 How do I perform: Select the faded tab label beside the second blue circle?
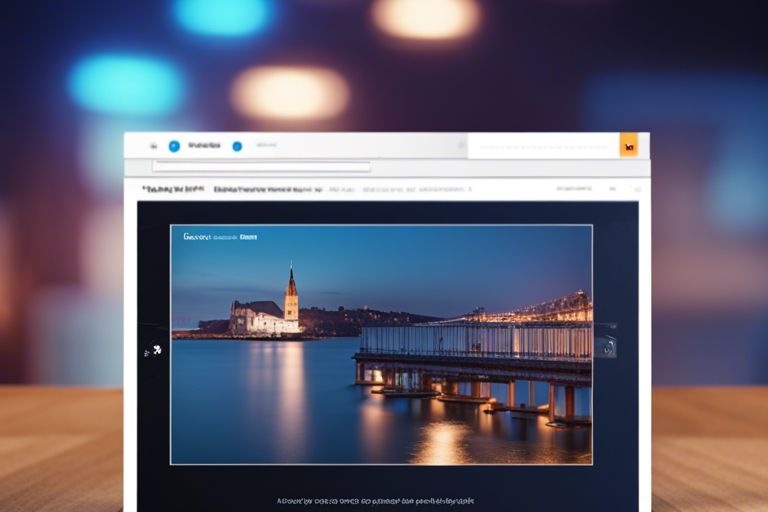(265, 146)
